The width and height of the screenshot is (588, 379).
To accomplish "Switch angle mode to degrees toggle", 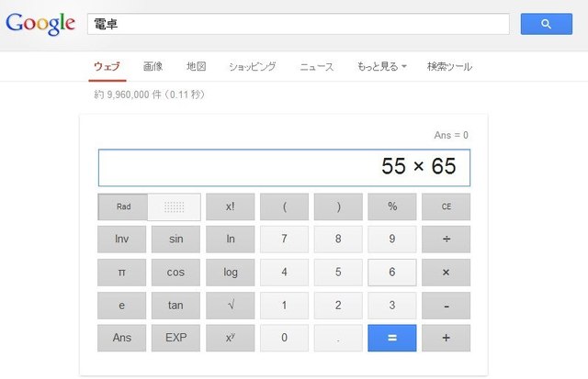I will (x=175, y=206).
